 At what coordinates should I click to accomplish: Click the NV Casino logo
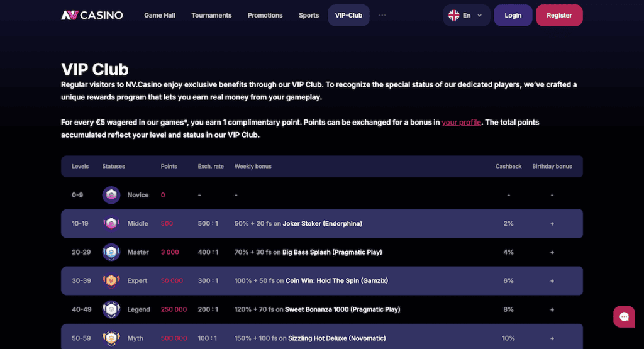tap(92, 15)
